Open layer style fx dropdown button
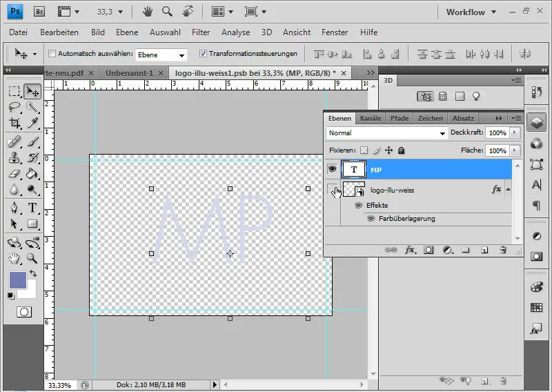The width and height of the screenshot is (552, 392). point(410,250)
